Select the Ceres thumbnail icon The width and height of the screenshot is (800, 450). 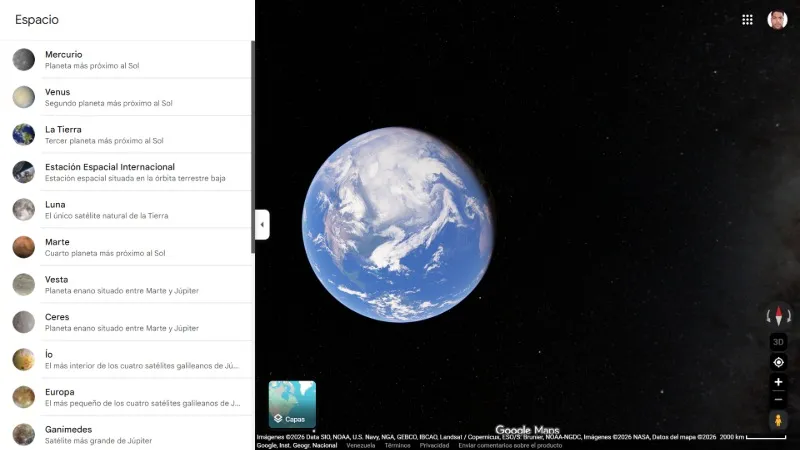(23, 322)
